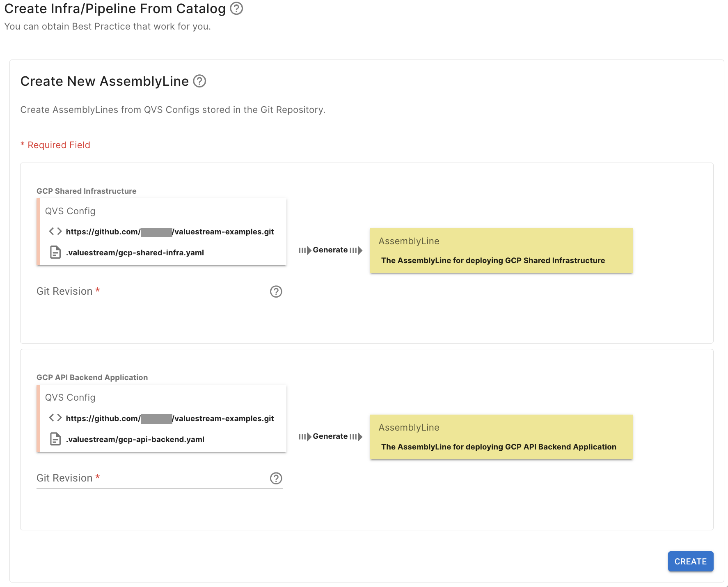Click the Generate arrow for API Backend Application
The image size is (728, 587).
click(330, 437)
